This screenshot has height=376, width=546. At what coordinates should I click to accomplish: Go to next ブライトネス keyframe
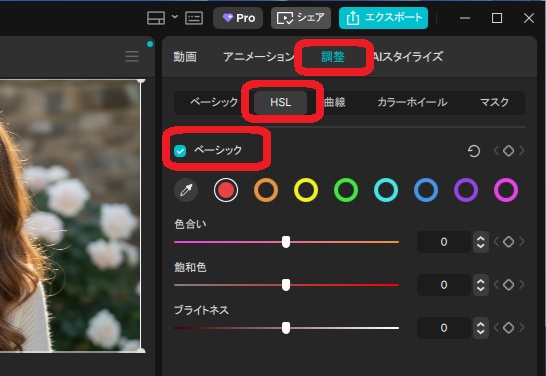pos(522,328)
